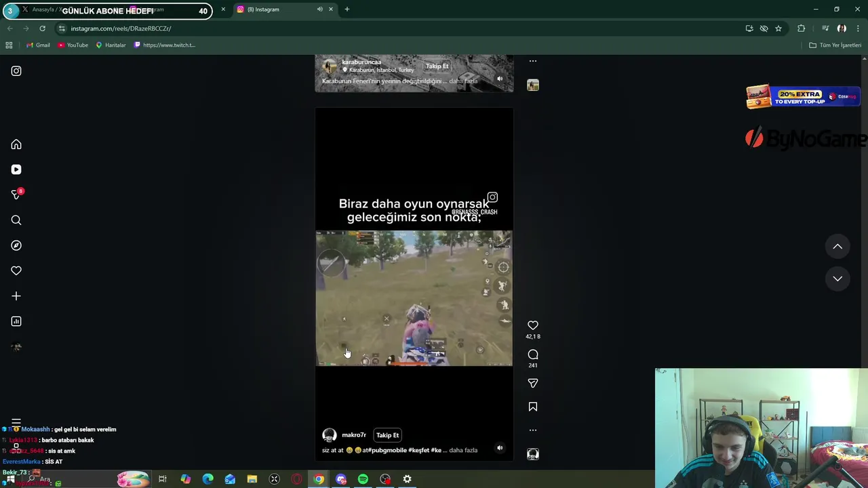
Task: Go to Instagram Home feed icon
Action: pyautogui.click(x=16, y=144)
